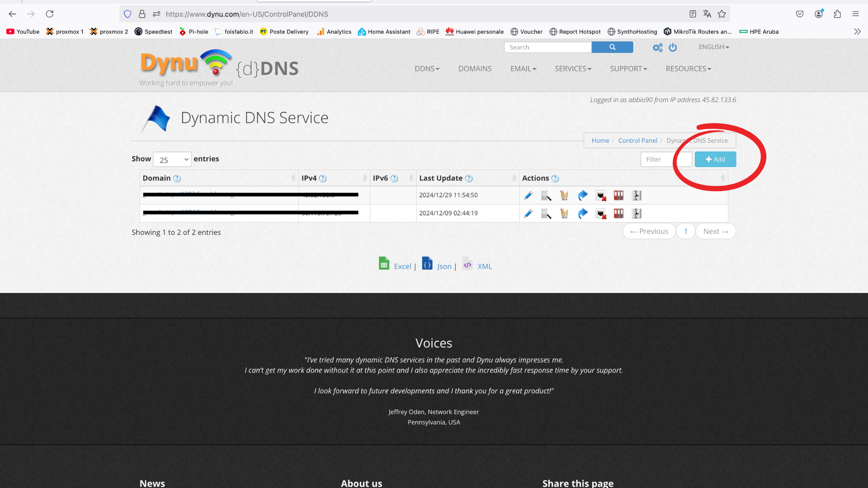Click pencil-cup icon in 2024/12/29 row
This screenshot has width=868, height=488.
[x=564, y=195]
